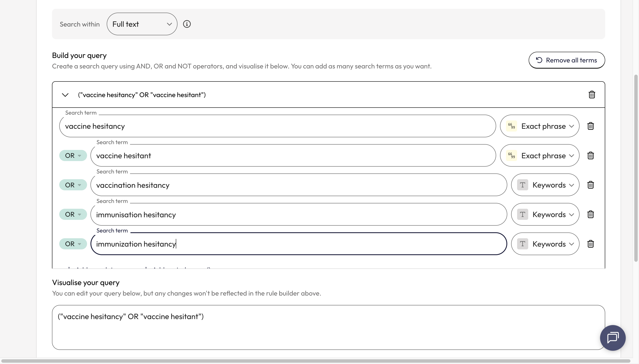639x364 pixels.
Task: Delete the 'vaccine hesitant' search term row
Action: (590, 155)
